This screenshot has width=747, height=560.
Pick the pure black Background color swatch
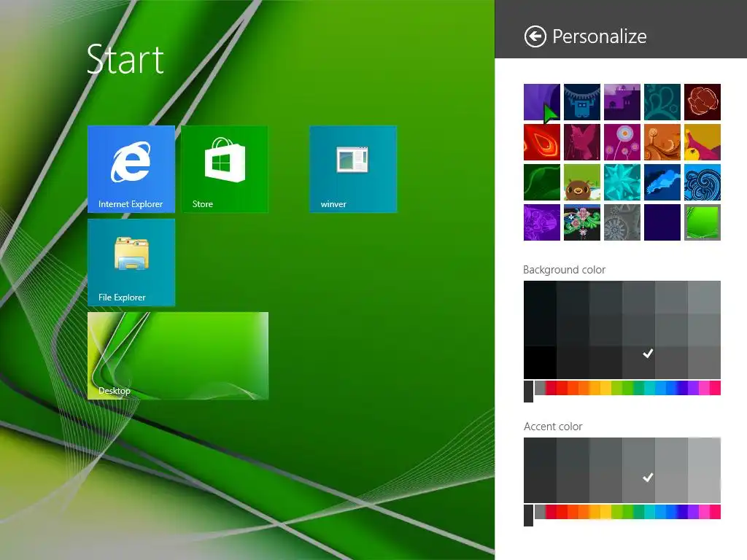coord(540,362)
